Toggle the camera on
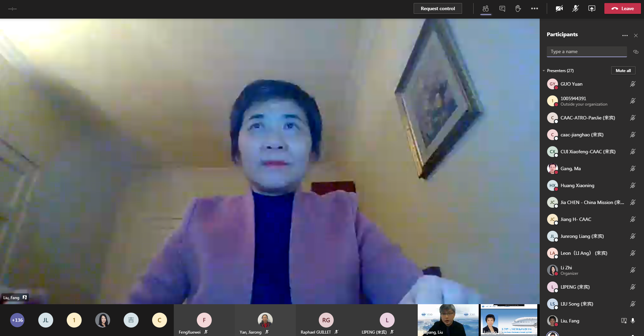Image resolution: width=644 pixels, height=336 pixels. [559, 9]
